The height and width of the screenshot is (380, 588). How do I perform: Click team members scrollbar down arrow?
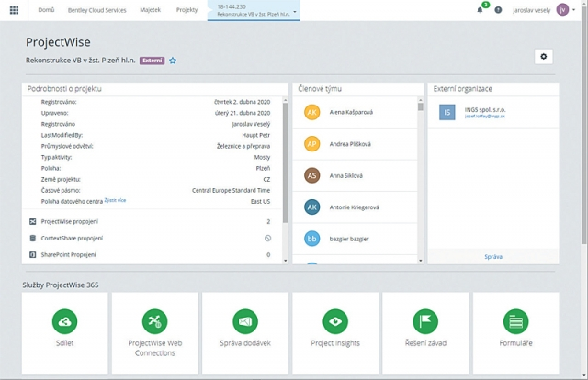click(x=421, y=261)
